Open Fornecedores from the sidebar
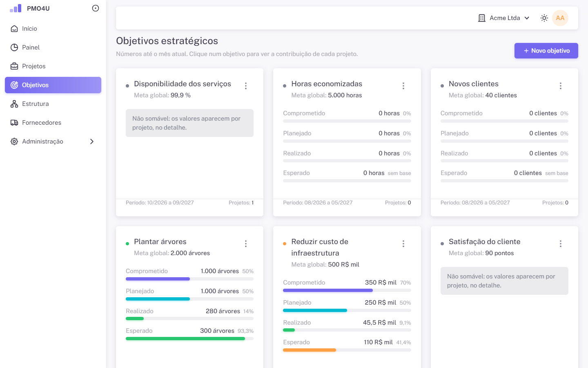Viewport: 588px width, 368px height. (53, 123)
